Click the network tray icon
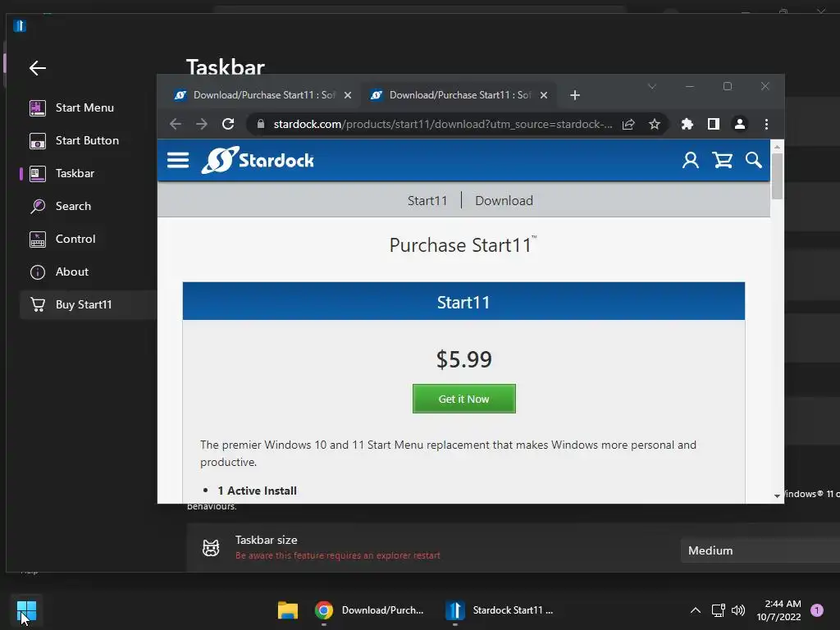This screenshot has width=840, height=630. [718, 610]
